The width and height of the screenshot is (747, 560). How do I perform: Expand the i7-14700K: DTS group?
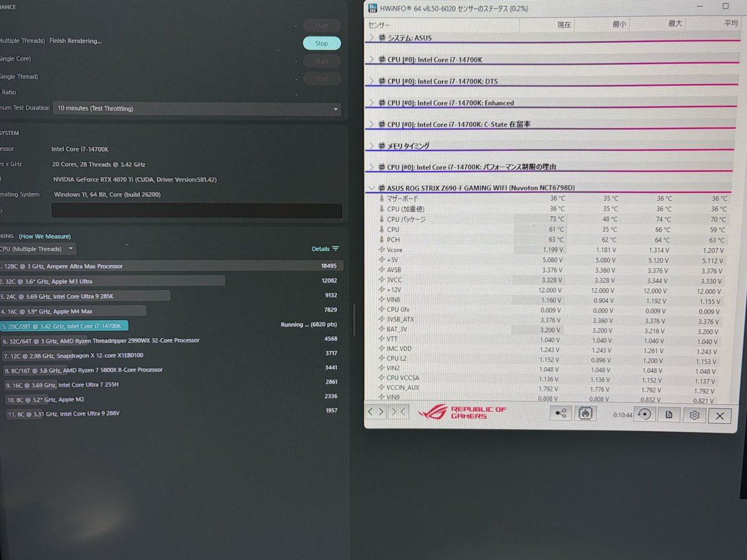coord(372,82)
